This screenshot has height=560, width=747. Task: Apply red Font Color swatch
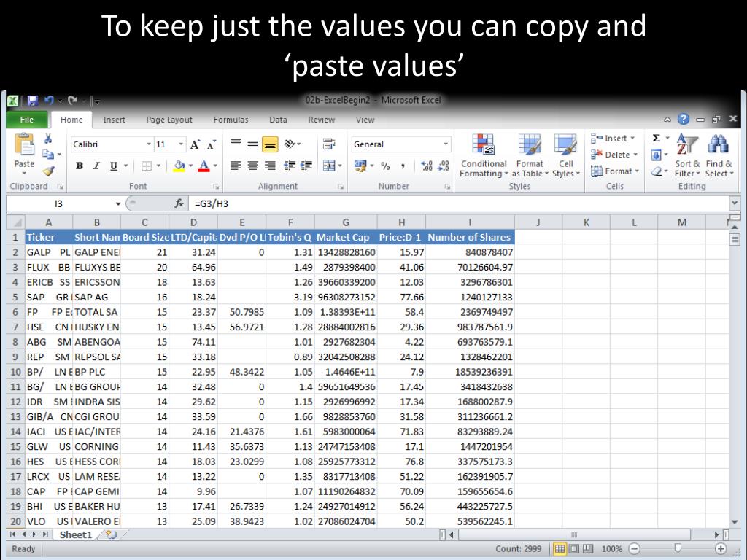coord(204,166)
